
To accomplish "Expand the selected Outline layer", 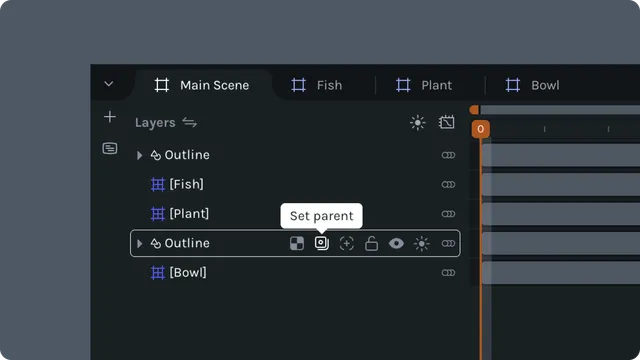I will tap(140, 243).
